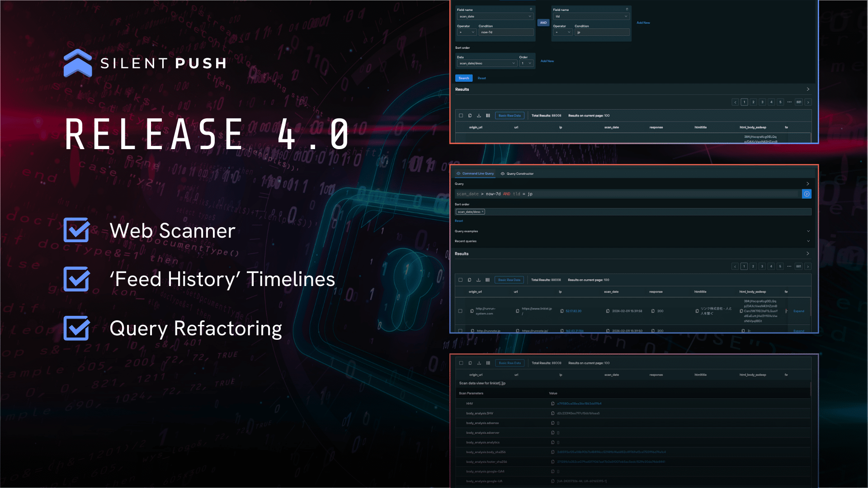Screen dimensions: 868x488
Task: Delete the scan_date filter via trash icon
Action: (x=531, y=9)
